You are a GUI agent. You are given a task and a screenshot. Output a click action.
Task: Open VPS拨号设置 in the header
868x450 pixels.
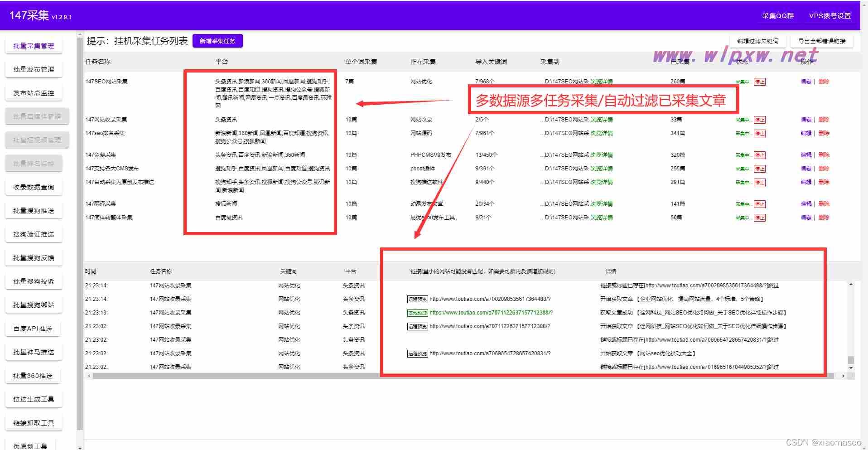click(x=830, y=16)
